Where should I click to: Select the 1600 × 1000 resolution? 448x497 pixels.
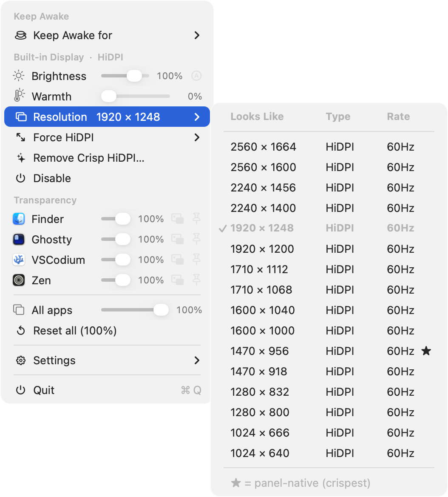(x=329, y=331)
